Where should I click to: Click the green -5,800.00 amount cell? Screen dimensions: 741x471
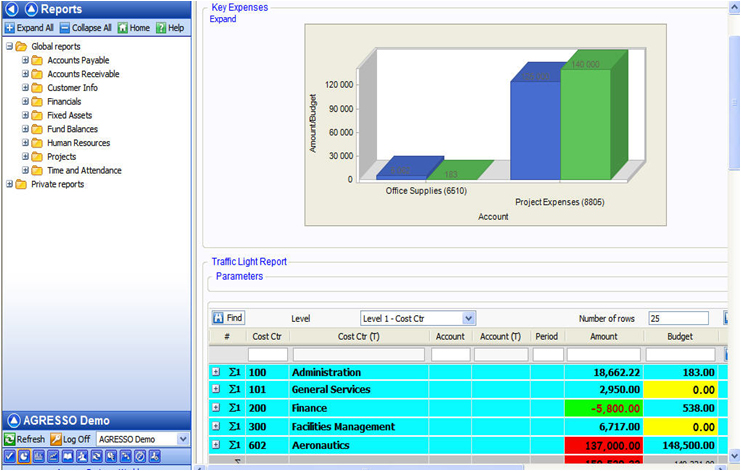pos(603,408)
